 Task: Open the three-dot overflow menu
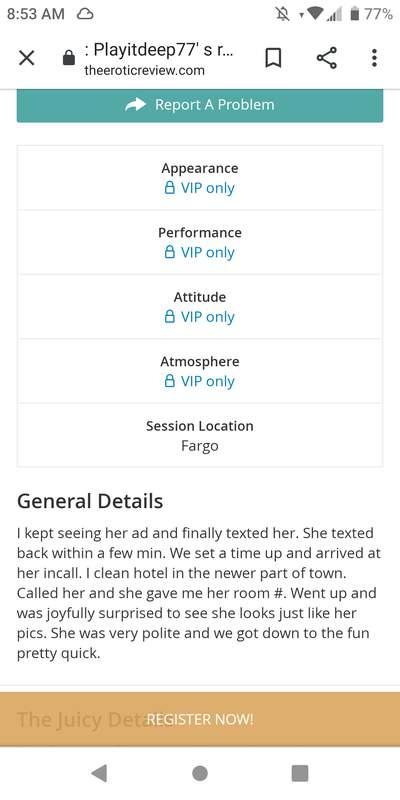click(x=374, y=58)
